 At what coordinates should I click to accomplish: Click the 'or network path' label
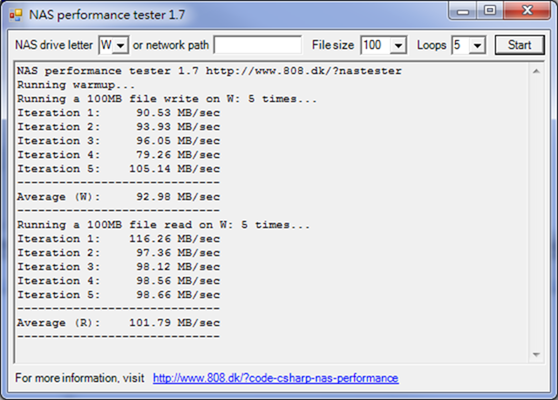(x=170, y=45)
